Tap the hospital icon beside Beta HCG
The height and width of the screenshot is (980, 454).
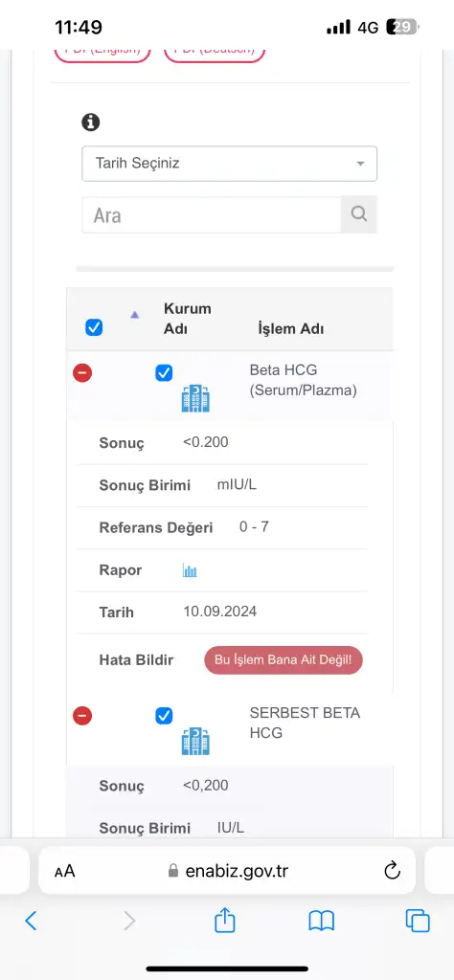[x=195, y=398]
